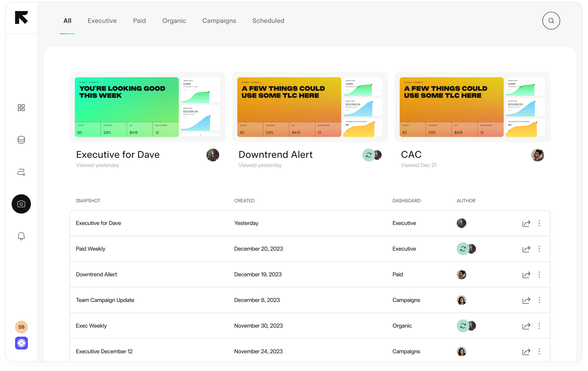Screen dimensions: 588x371
Task: Open the database icon in sidebar
Action: (21, 140)
